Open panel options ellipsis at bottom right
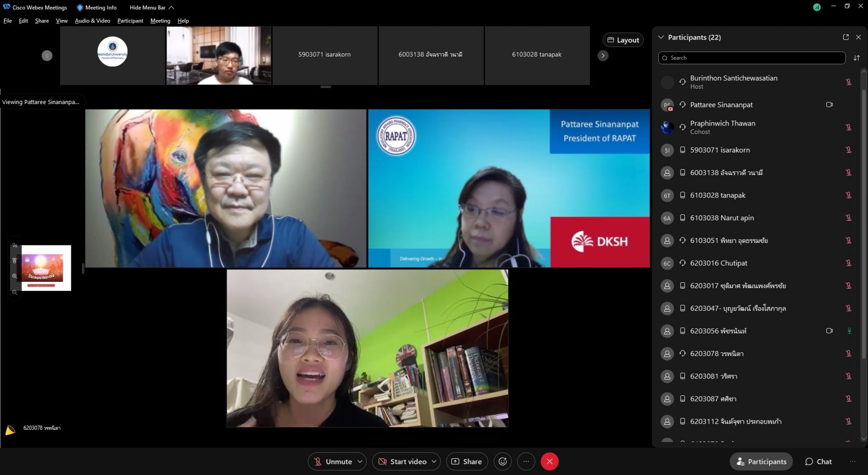 point(853,462)
